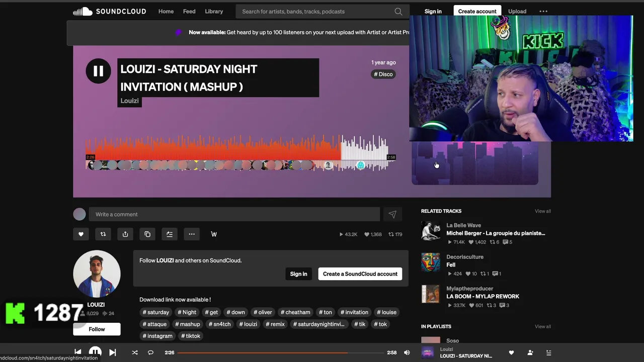Focus the search artists and tracks field
Screen dimensions: 644x362
pyautogui.click(x=322, y=11)
